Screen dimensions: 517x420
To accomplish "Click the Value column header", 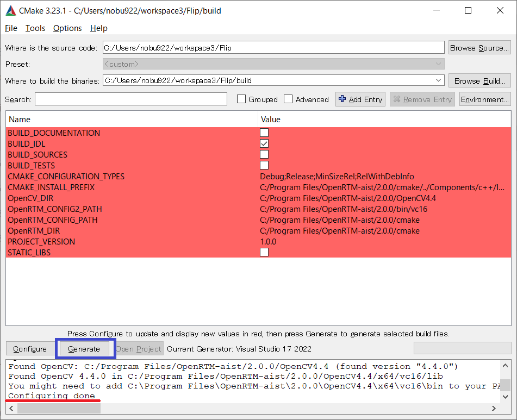I will 384,119.
